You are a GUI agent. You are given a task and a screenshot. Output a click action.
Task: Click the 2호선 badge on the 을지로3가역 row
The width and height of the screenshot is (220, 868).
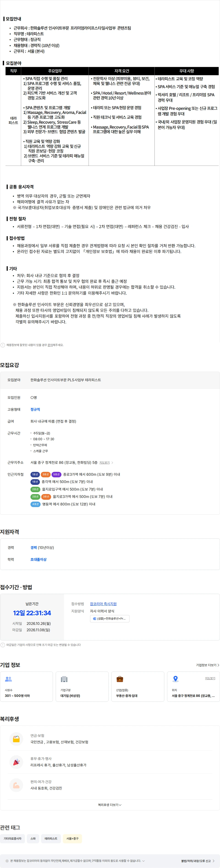35,497
